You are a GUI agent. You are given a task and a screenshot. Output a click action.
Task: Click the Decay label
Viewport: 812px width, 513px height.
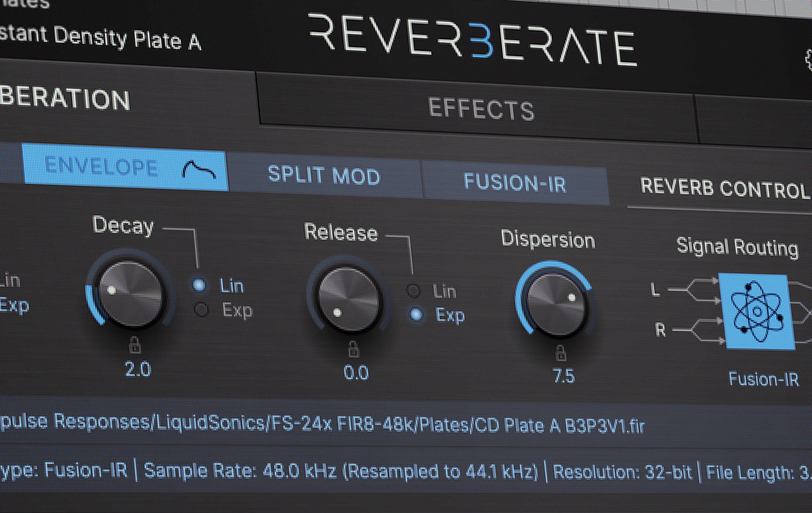coord(123,225)
